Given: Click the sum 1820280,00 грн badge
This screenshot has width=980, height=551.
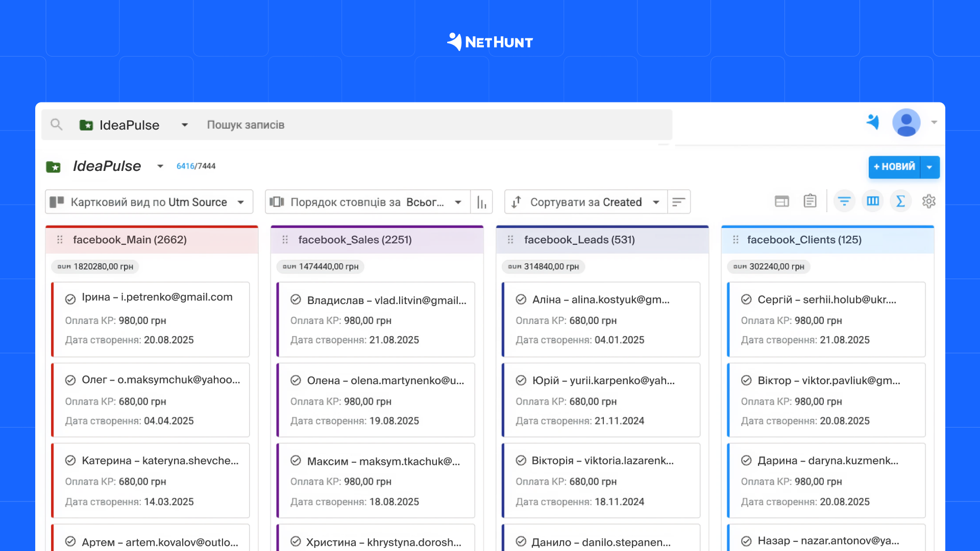Looking at the screenshot, I should (95, 266).
